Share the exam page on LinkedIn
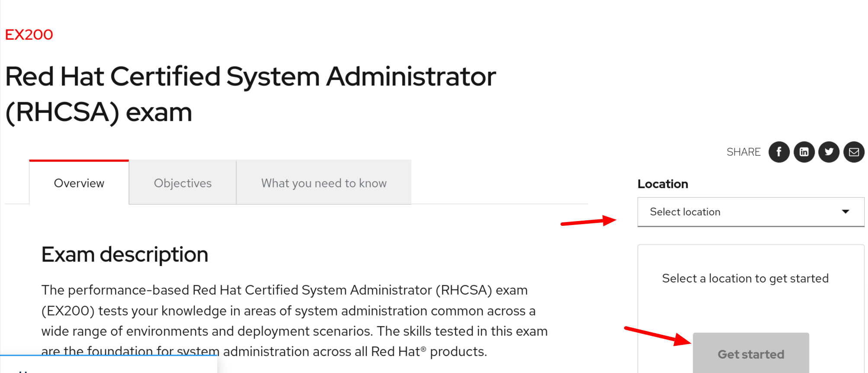The width and height of the screenshot is (868, 373). pos(804,152)
